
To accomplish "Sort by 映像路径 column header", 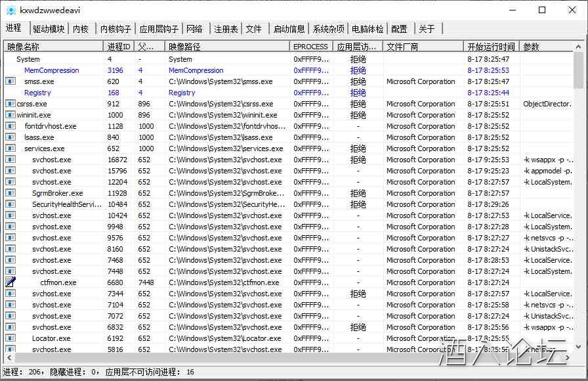I will click(x=227, y=47).
